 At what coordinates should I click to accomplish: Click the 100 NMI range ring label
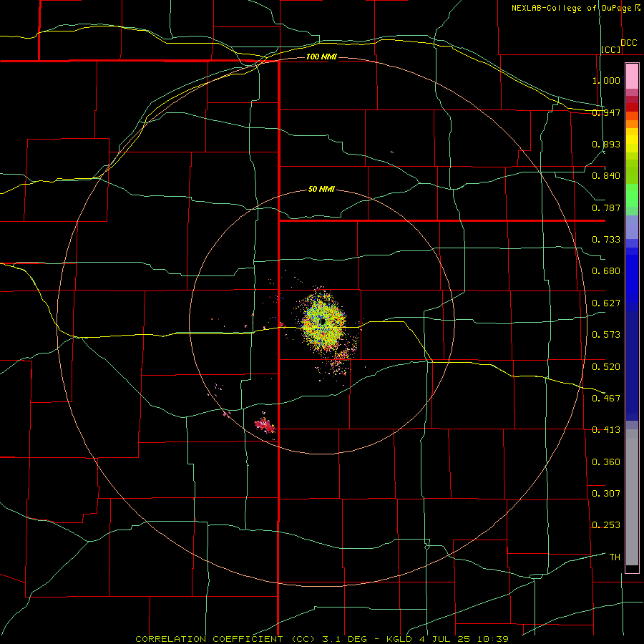pyautogui.click(x=321, y=57)
